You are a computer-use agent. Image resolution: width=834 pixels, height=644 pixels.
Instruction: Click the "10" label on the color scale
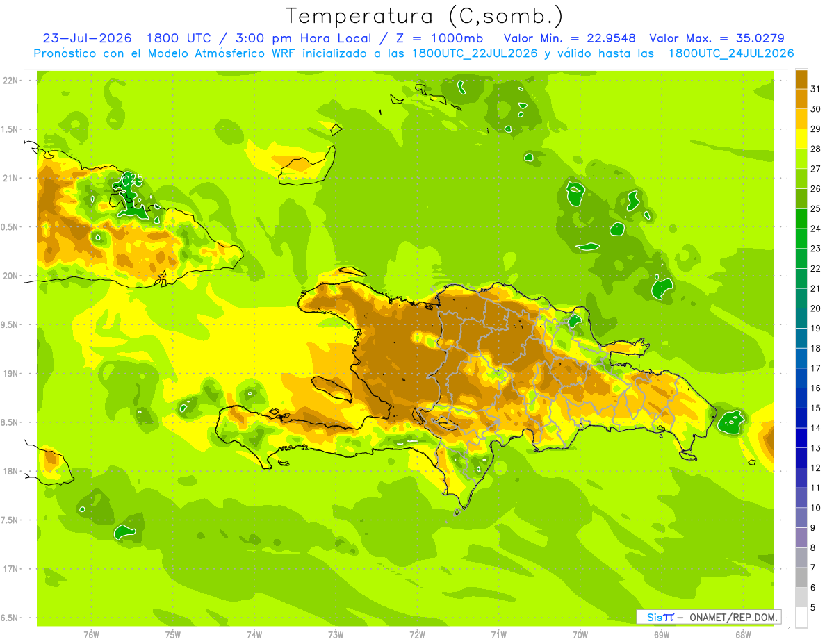tap(815, 508)
